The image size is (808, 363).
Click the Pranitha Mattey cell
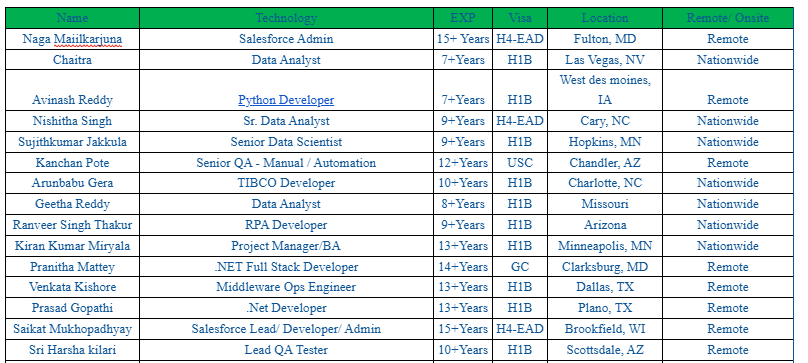click(73, 267)
